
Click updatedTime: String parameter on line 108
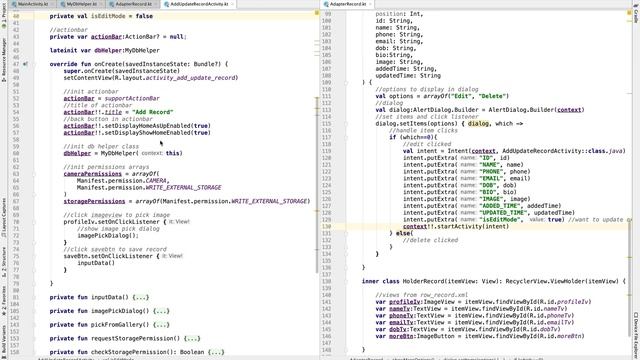pyautogui.click(x=408, y=76)
